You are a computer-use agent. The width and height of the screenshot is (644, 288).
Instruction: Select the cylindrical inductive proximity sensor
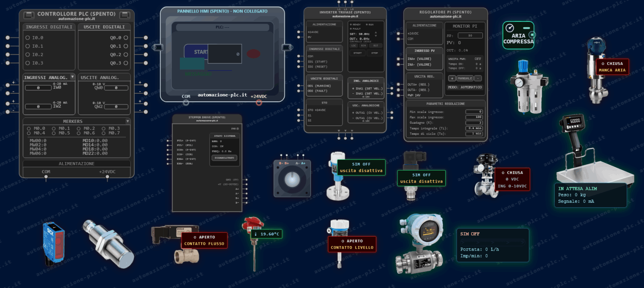tap(108, 244)
